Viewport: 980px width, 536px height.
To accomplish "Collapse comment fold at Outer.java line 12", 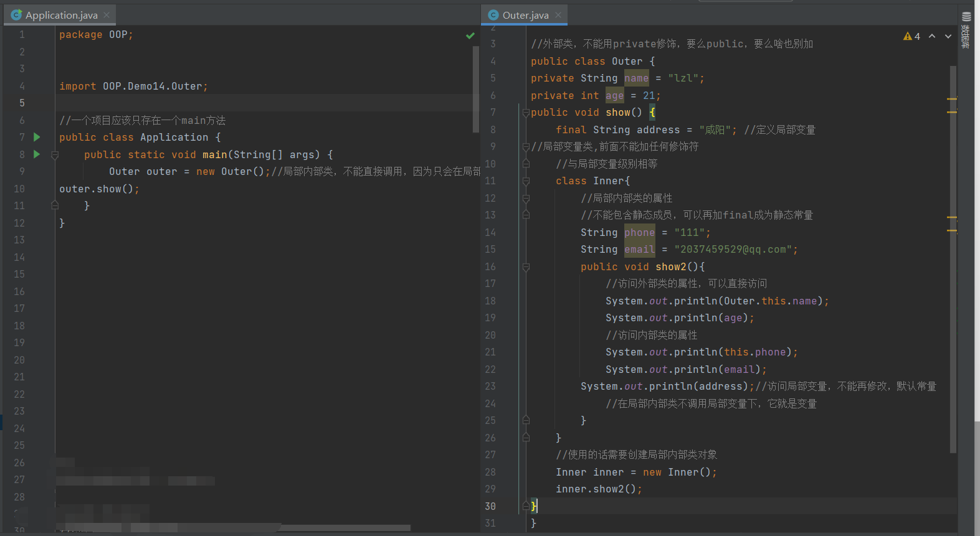I will pos(526,198).
